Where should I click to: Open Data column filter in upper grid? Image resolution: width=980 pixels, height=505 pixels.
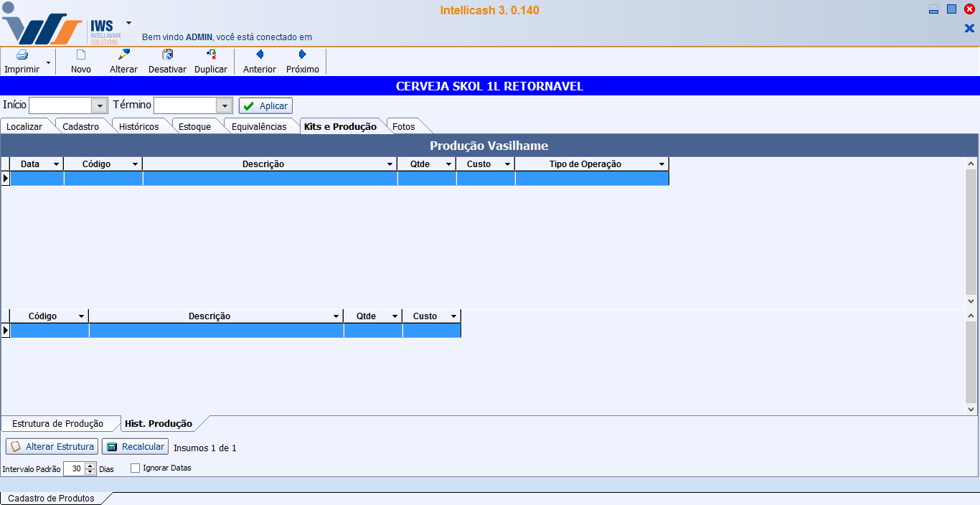point(56,164)
